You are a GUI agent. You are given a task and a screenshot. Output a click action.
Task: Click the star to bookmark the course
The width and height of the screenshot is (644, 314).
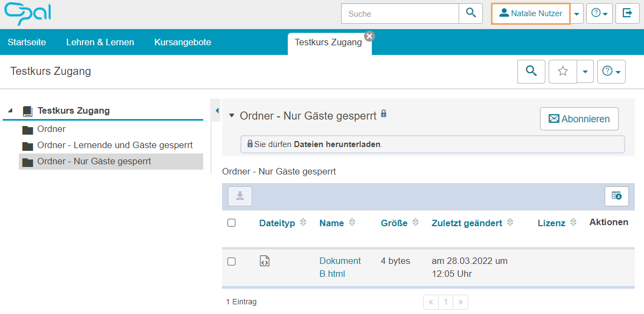click(x=563, y=71)
